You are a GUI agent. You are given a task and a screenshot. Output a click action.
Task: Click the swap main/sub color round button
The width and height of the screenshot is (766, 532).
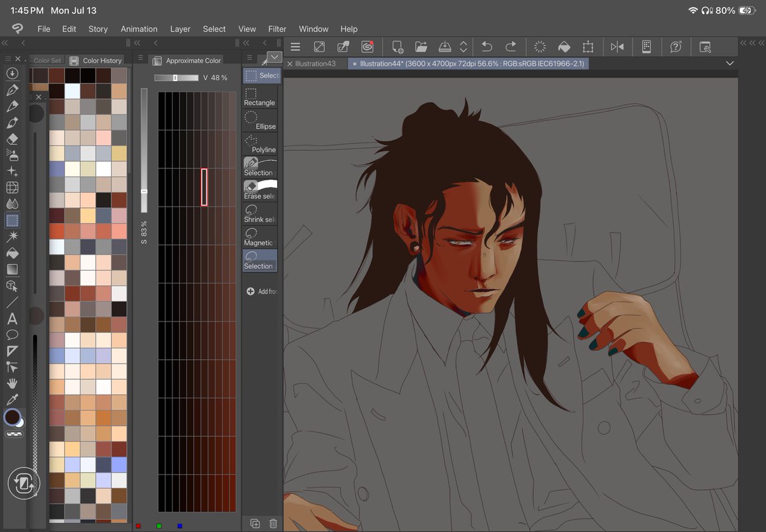click(x=24, y=483)
